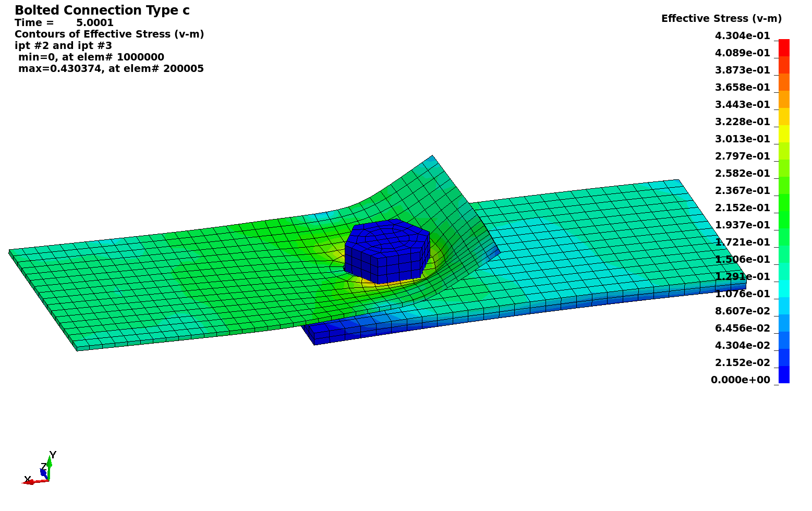Screen dimensions: 812x511
Task: Select the min=0 at elem# 1000000 line
Action: coord(91,57)
